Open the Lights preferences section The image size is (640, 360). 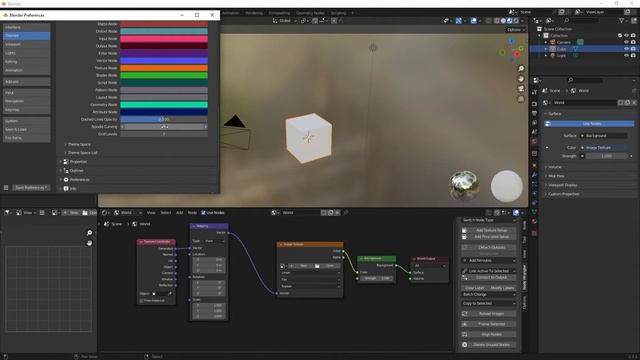click(x=27, y=53)
